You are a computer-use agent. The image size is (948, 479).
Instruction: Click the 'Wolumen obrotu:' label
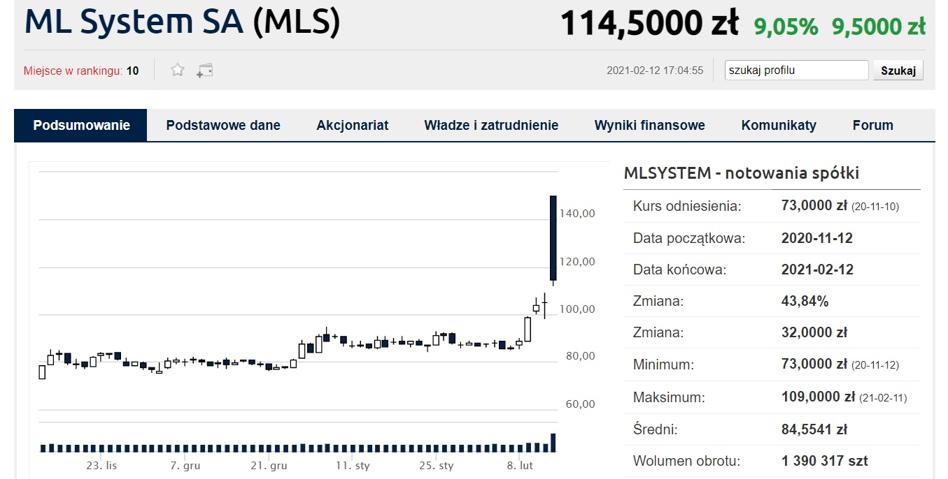[x=686, y=461]
